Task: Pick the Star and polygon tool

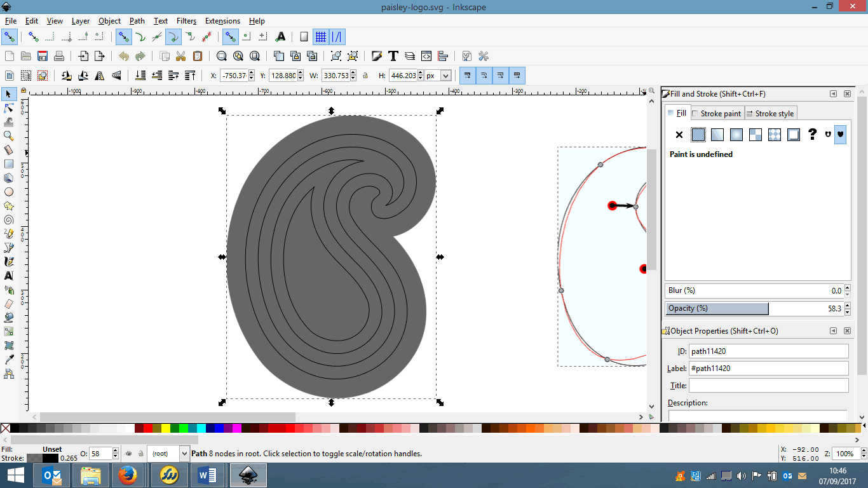Action: point(9,206)
